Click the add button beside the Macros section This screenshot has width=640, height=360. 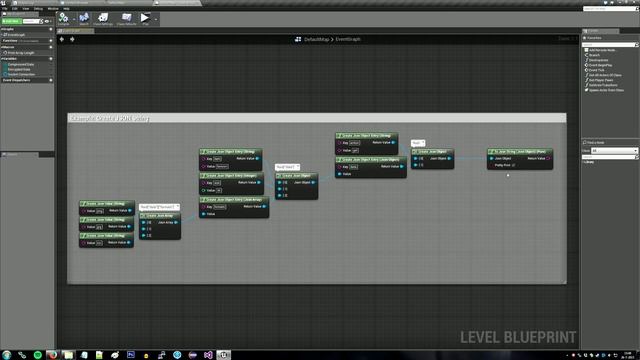coord(51,47)
